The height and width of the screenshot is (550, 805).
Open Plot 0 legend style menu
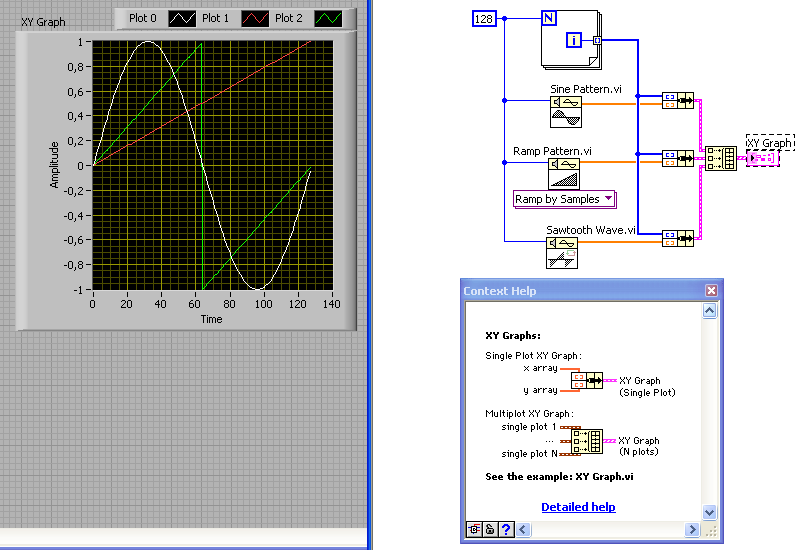click(x=181, y=18)
